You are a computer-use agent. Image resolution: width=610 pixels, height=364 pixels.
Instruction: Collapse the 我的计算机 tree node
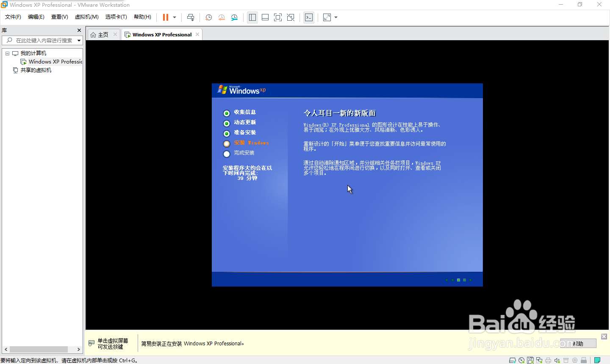pos(7,53)
